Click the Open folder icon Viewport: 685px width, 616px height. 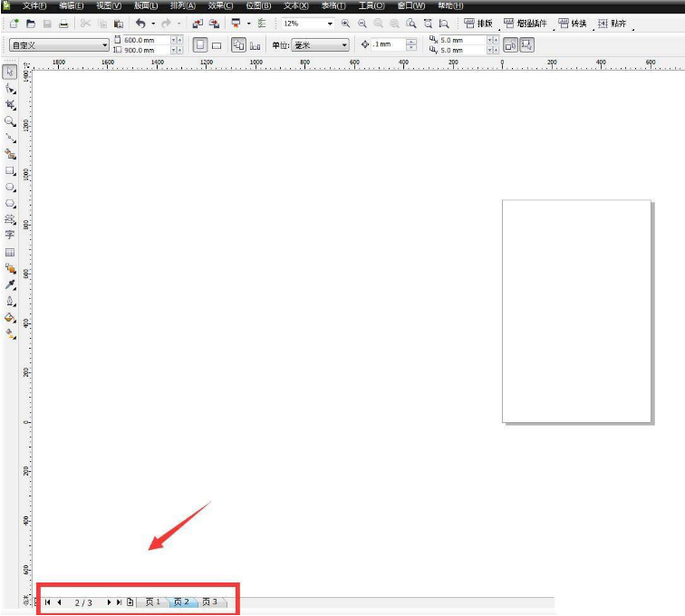tap(31, 24)
